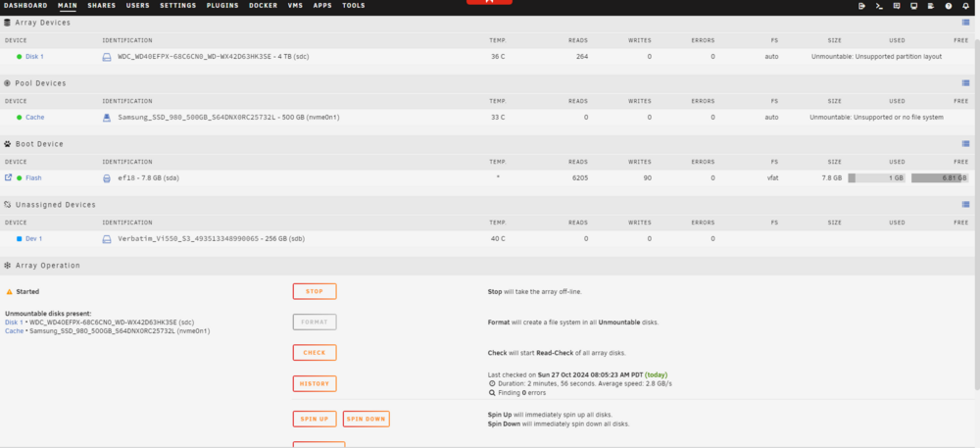Toggle Array Devices section list view icon
This screenshot has height=448, width=980.
coord(965,23)
